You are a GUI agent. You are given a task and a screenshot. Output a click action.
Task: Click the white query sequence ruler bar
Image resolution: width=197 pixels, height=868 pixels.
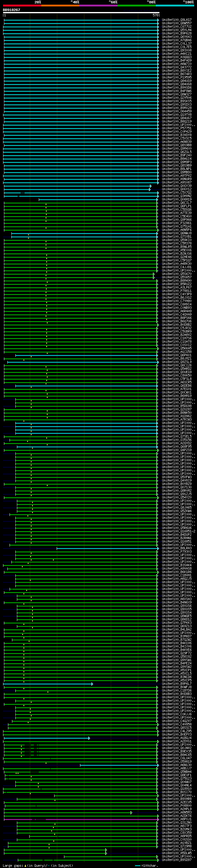pos(81,13)
